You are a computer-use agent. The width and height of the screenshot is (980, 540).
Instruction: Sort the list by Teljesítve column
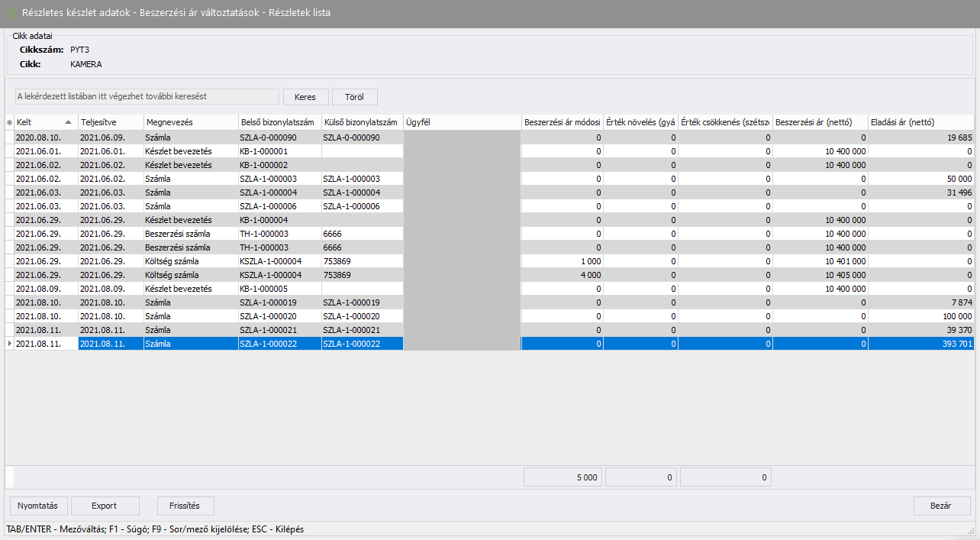(111, 122)
